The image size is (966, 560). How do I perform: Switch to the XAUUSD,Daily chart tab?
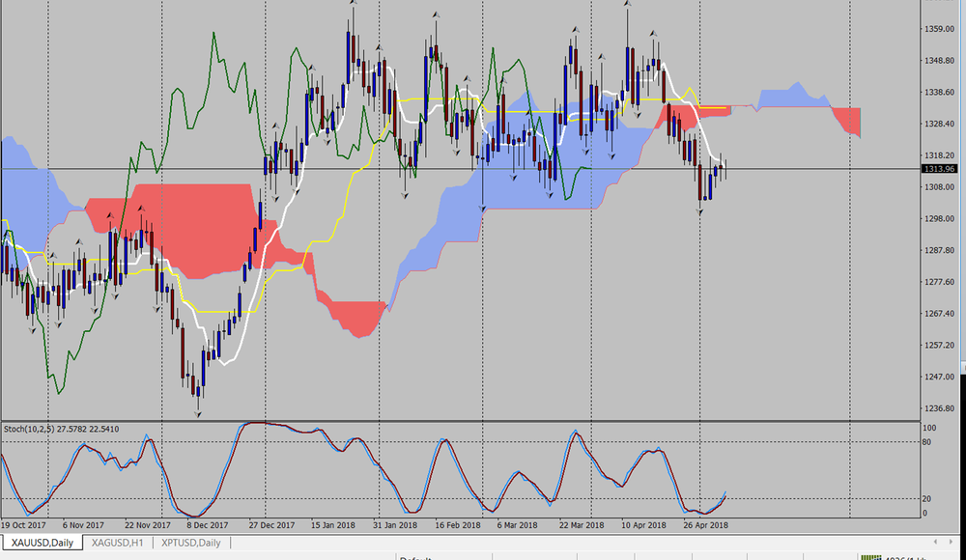(42, 543)
